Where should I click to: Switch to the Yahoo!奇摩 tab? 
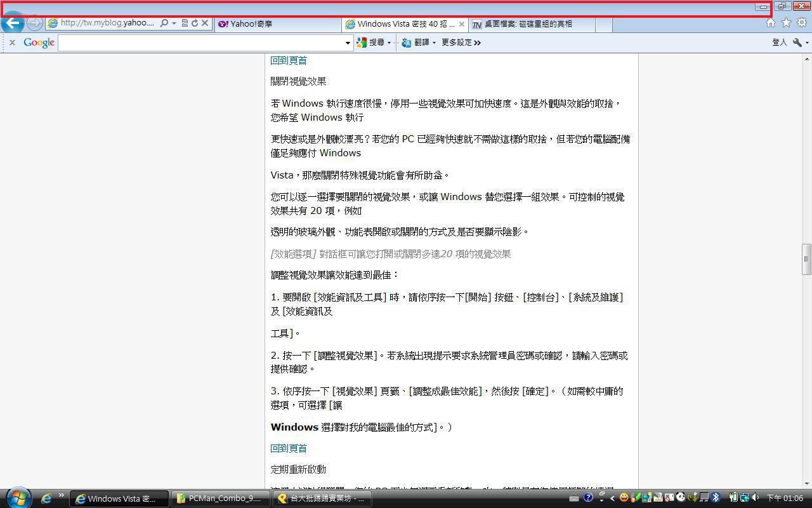pos(277,24)
